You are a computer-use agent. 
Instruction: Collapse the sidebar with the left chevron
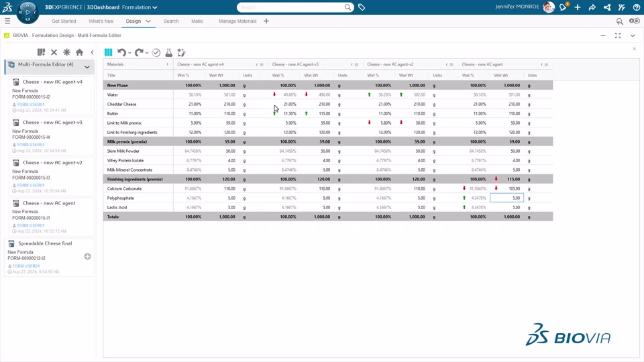92,52
